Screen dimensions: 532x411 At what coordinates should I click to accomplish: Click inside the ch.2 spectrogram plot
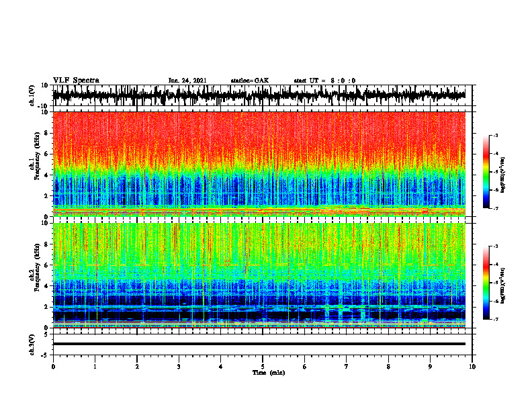(x=259, y=275)
